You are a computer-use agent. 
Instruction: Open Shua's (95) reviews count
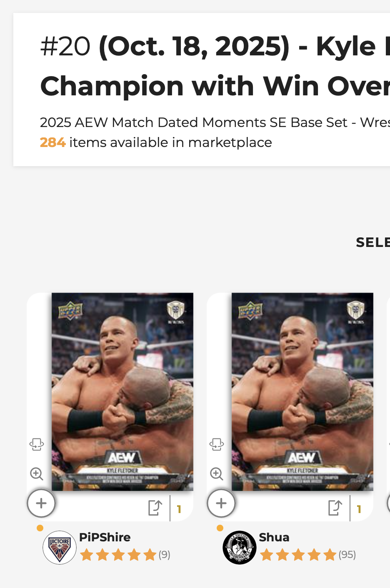[347, 555]
